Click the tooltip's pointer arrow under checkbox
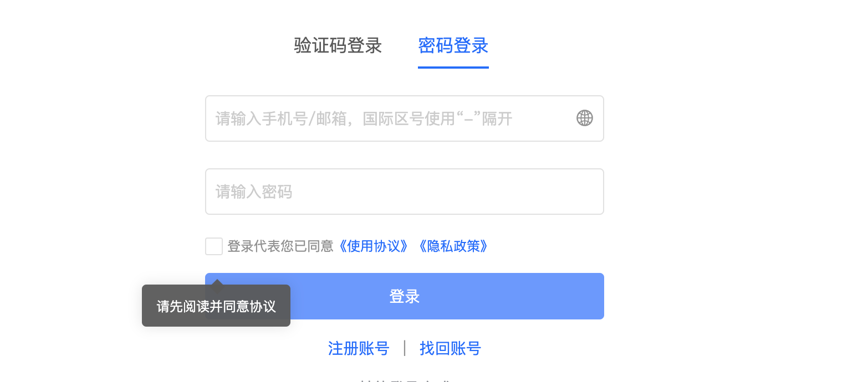Viewport: 868px width, 382px height. 217,282
